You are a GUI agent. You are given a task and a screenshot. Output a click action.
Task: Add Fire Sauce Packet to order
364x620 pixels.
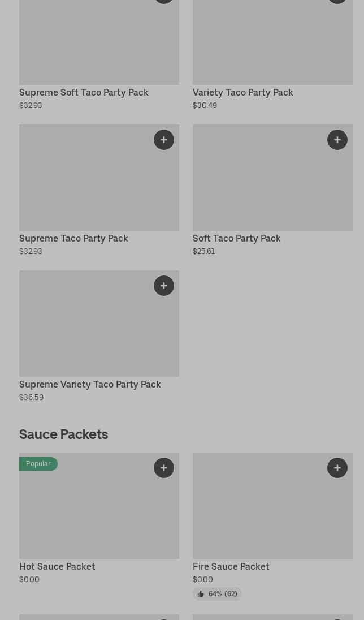[x=337, y=468]
